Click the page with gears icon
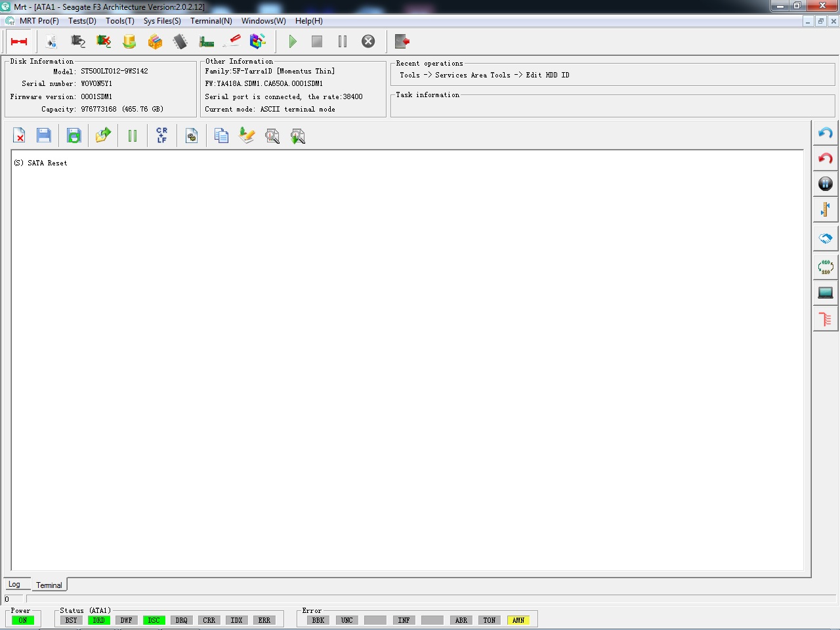840x630 pixels. pyautogui.click(x=192, y=136)
